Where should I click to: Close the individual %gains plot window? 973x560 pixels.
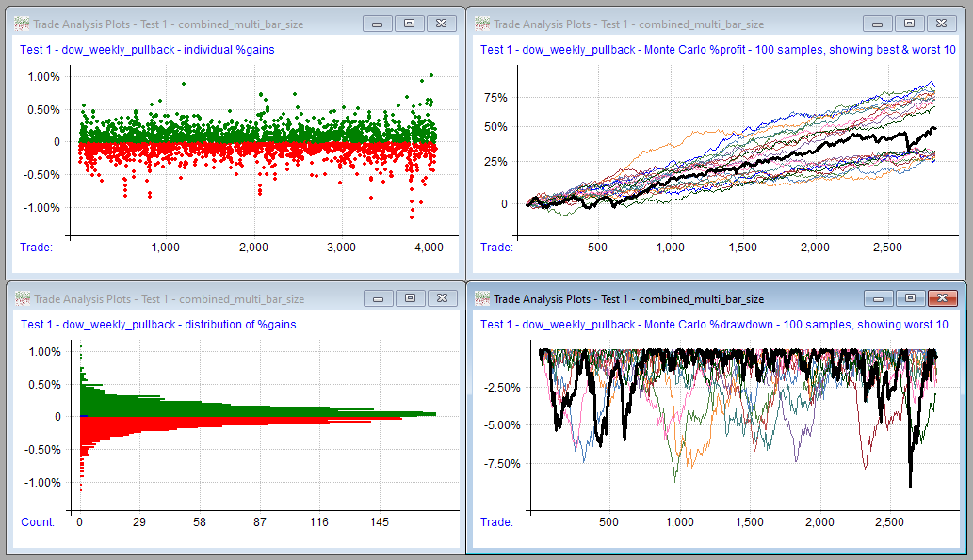(x=442, y=24)
